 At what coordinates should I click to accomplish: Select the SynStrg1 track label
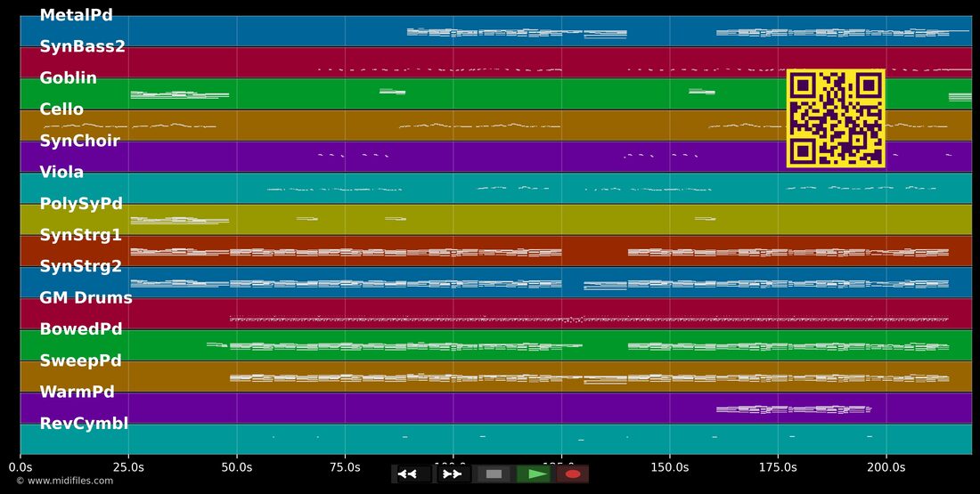click(x=80, y=236)
